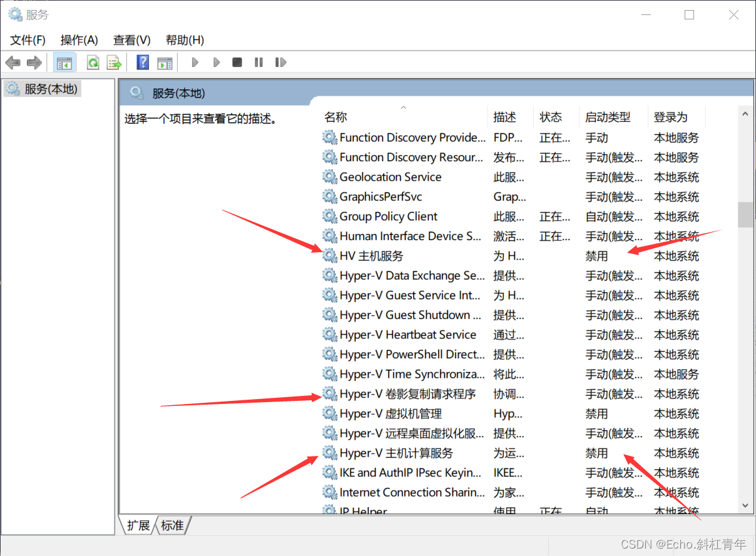
Task: Switch to the 标准 tab
Action: [173, 525]
